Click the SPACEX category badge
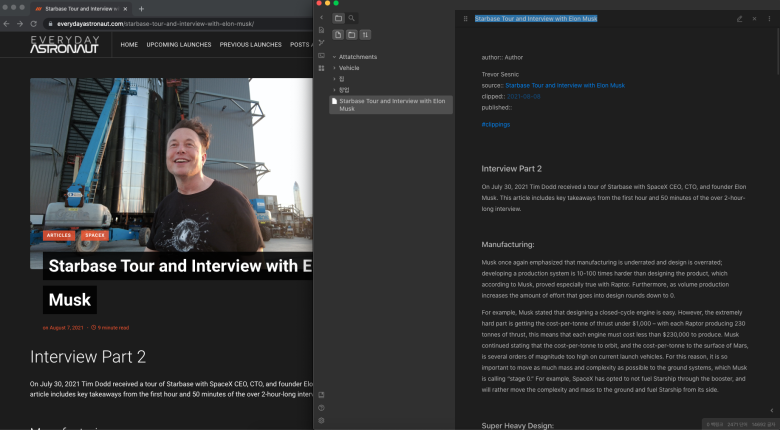The width and height of the screenshot is (780, 430). [x=95, y=235]
